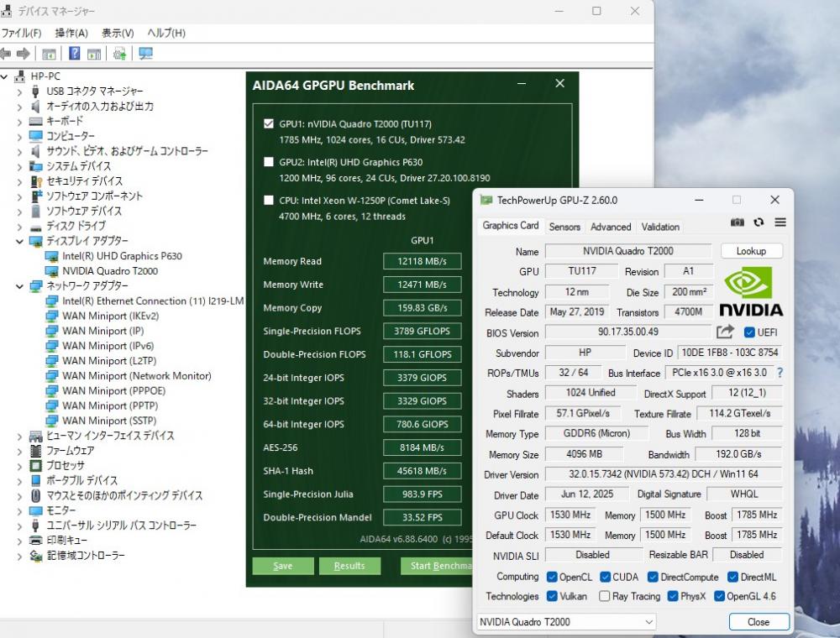Toggle GPU1 nVIDIA Quadro T2000 checkbox
The width and height of the screenshot is (840, 638).
click(x=269, y=124)
